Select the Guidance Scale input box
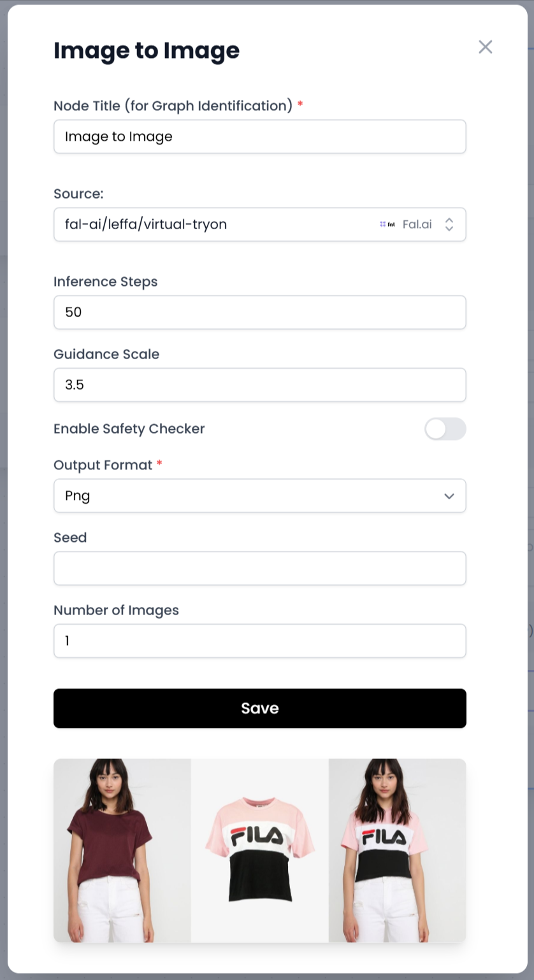534x980 pixels. [260, 385]
